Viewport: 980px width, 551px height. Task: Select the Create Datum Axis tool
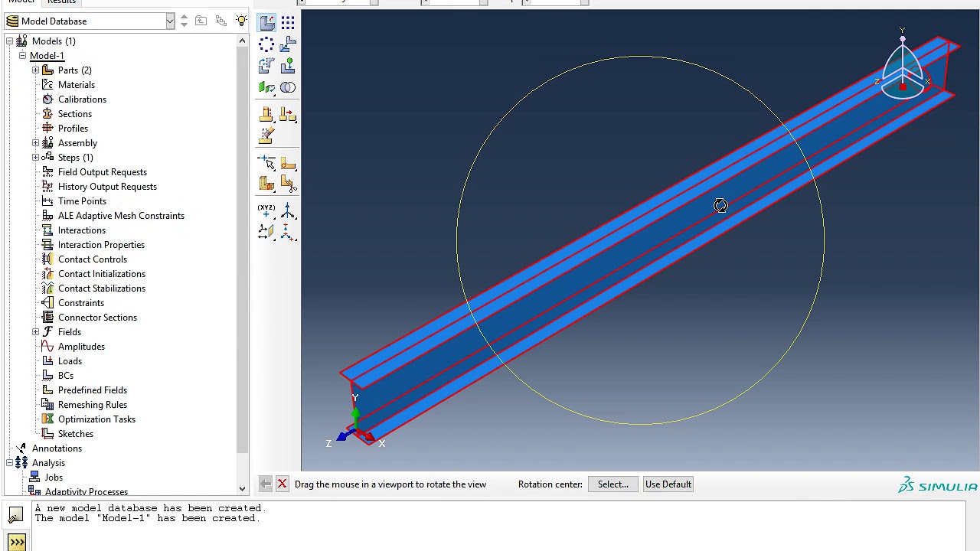coord(288,210)
